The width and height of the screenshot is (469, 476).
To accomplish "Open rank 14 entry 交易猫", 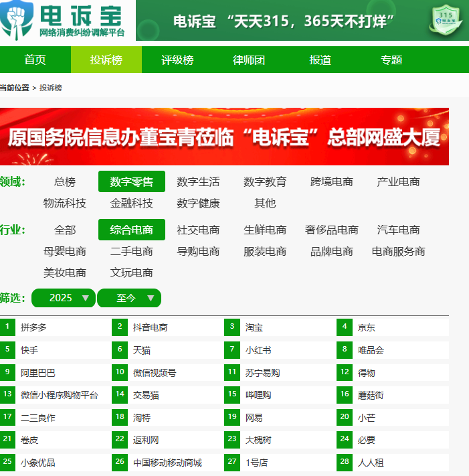I will tap(146, 395).
